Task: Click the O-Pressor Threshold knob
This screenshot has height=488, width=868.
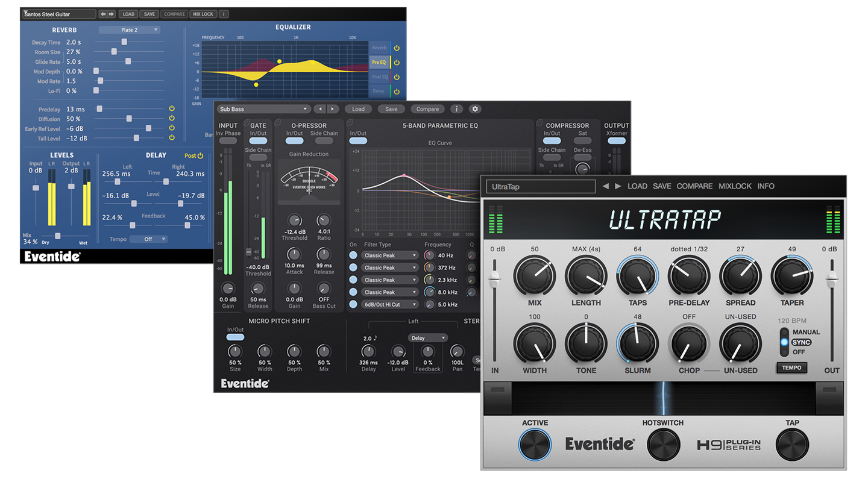Action: [x=294, y=221]
